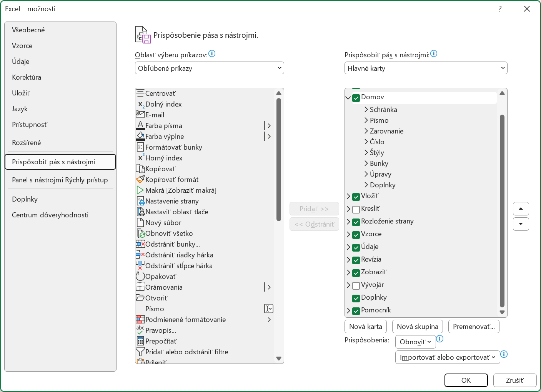Screen dimensions: 541x392
Task: Enable the Kresliť tab checkbox
Action: pos(356,209)
